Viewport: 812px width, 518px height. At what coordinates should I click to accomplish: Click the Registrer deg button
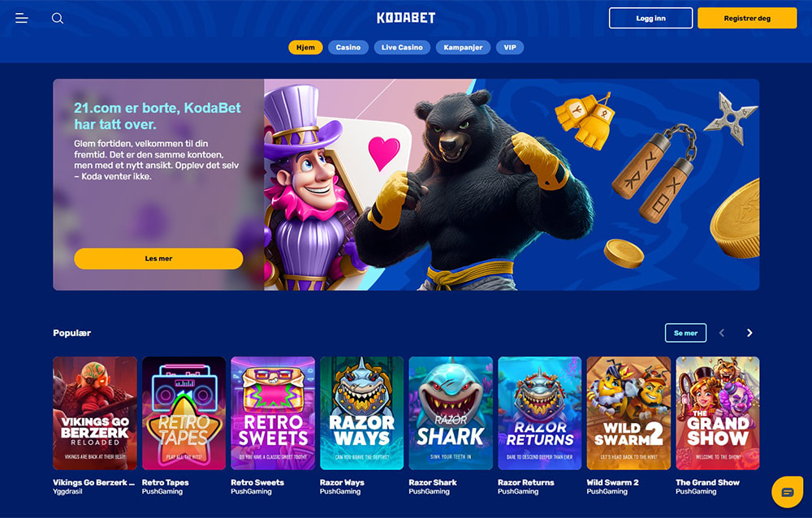(x=747, y=18)
